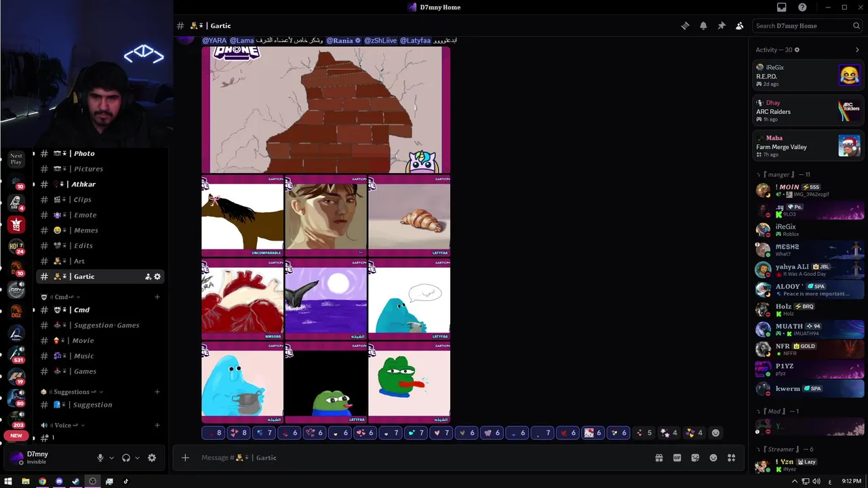
Task: Open the GIF picker
Action: 677,457
